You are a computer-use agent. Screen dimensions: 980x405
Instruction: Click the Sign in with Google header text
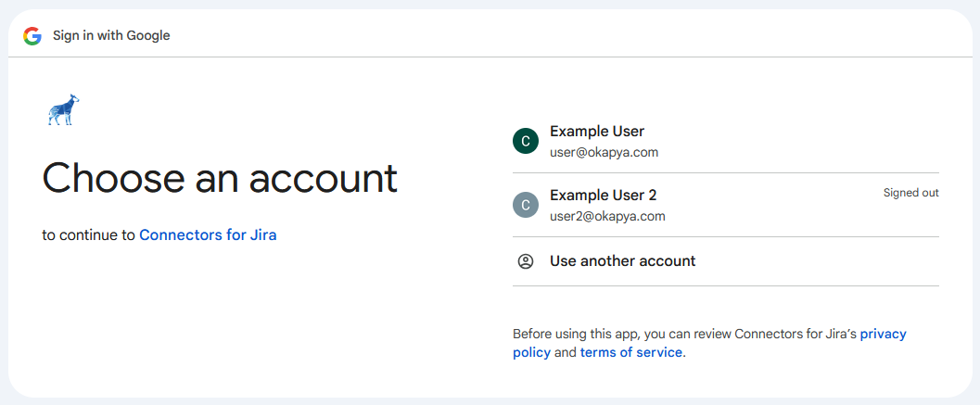111,36
